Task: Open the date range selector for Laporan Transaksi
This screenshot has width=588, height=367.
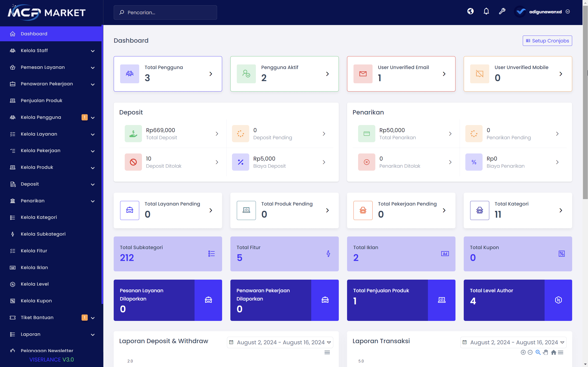Action: [x=513, y=342]
